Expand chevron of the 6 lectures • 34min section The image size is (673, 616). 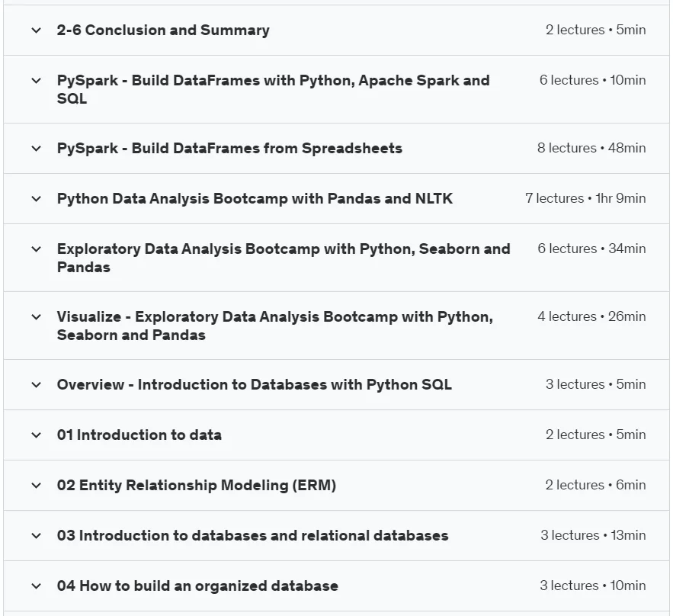pyautogui.click(x=37, y=249)
